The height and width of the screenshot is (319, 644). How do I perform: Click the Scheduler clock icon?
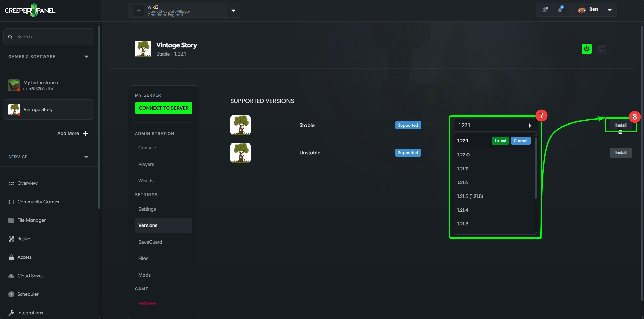point(11,294)
